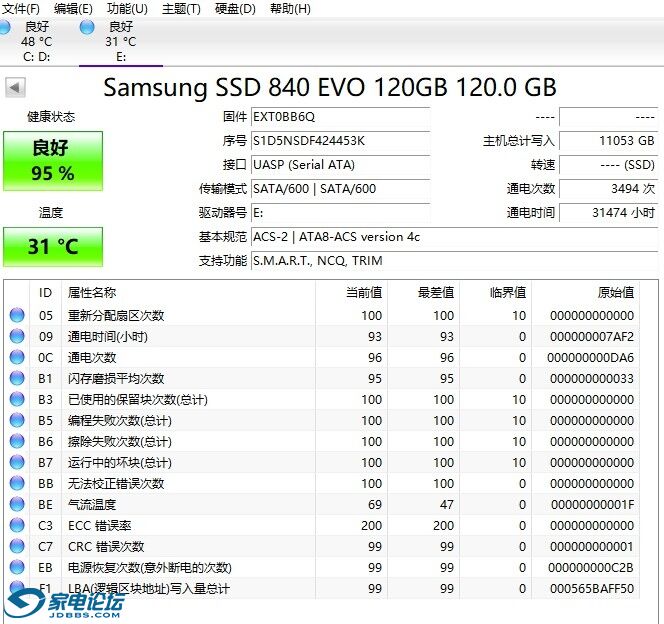Click status orb of row BB 无法校正错误次数

17,483
